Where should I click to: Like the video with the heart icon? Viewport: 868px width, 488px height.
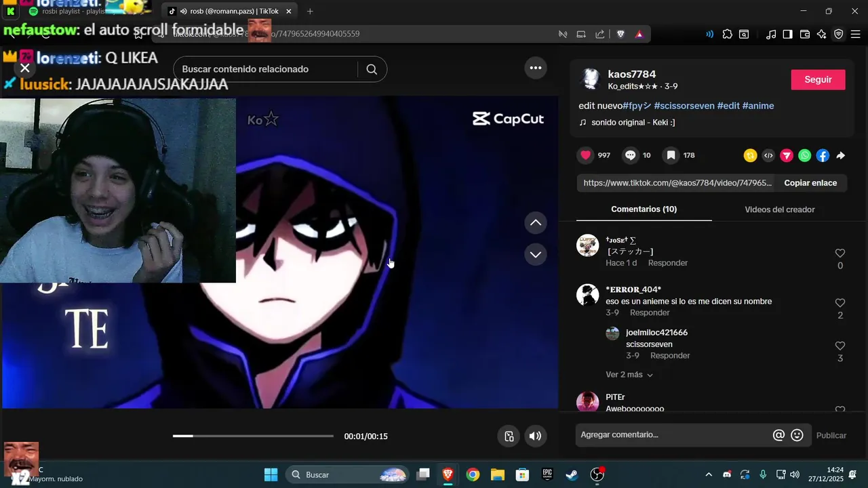[586, 155]
